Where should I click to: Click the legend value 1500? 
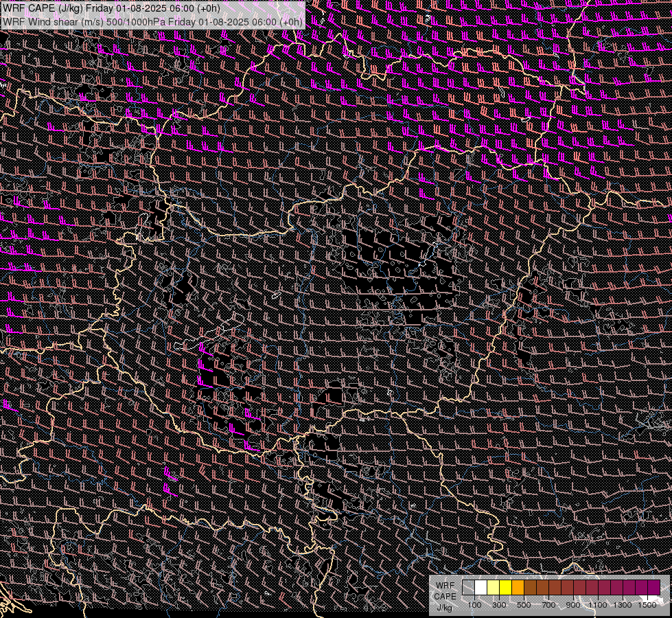(647, 605)
